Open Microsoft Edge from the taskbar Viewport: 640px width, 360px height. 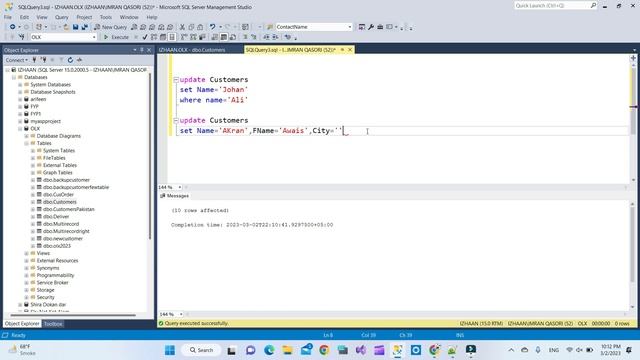click(x=269, y=350)
